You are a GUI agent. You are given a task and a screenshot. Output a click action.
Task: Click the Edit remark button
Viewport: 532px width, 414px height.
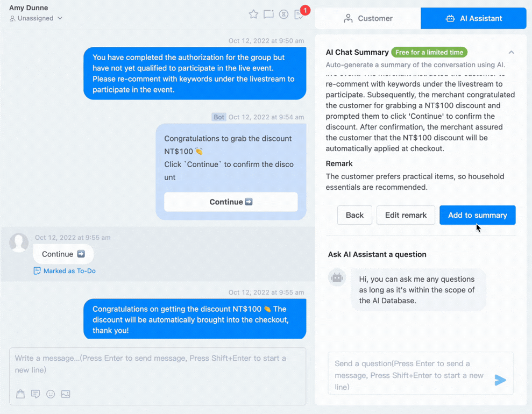tap(406, 215)
